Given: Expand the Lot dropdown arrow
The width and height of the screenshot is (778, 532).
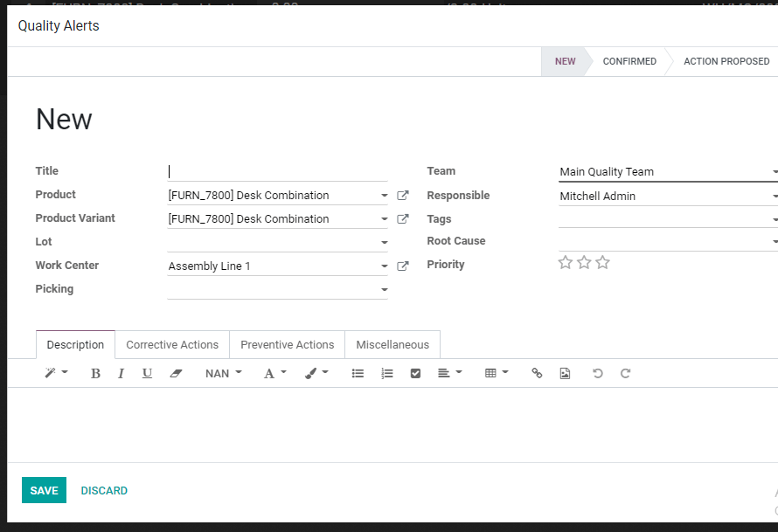Looking at the screenshot, I should click(384, 243).
